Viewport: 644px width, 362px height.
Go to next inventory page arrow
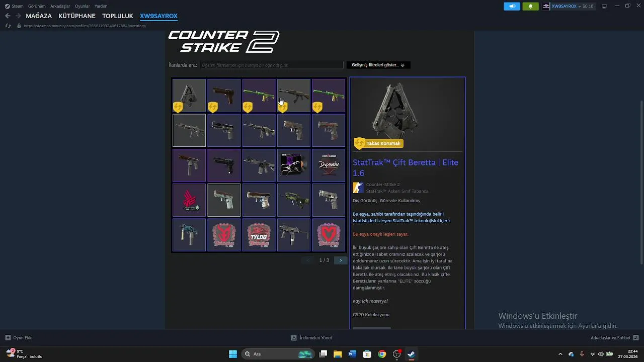click(341, 260)
